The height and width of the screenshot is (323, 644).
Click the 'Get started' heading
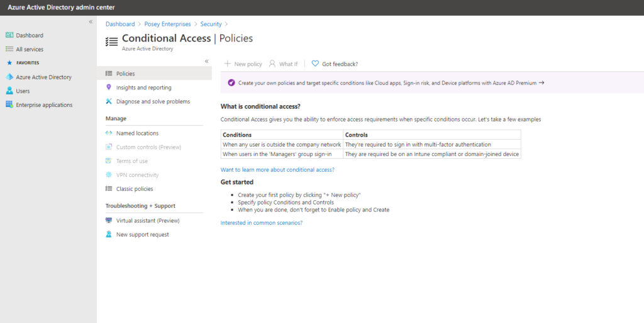(x=237, y=182)
